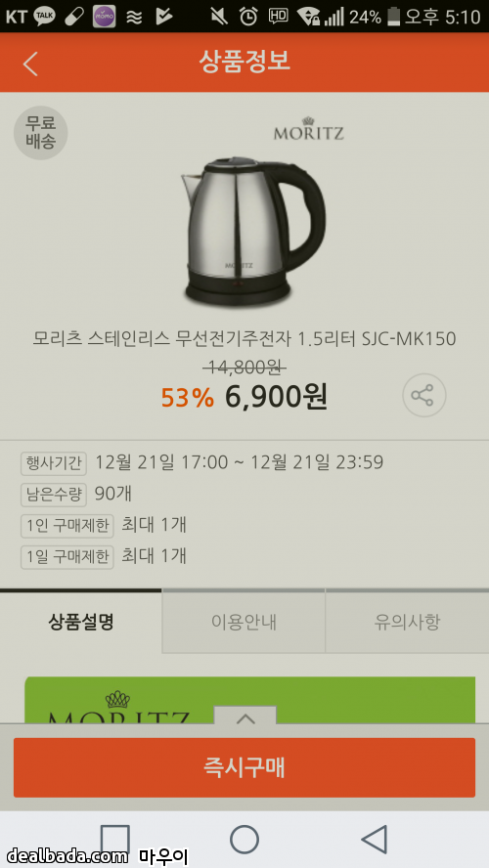The height and width of the screenshot is (868, 489).
Task: Tap the share icon beside the price
Action: [x=423, y=395]
